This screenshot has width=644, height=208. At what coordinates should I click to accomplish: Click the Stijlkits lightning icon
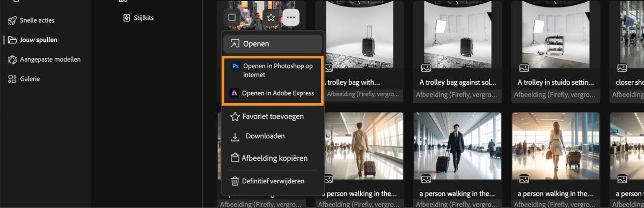point(127,18)
